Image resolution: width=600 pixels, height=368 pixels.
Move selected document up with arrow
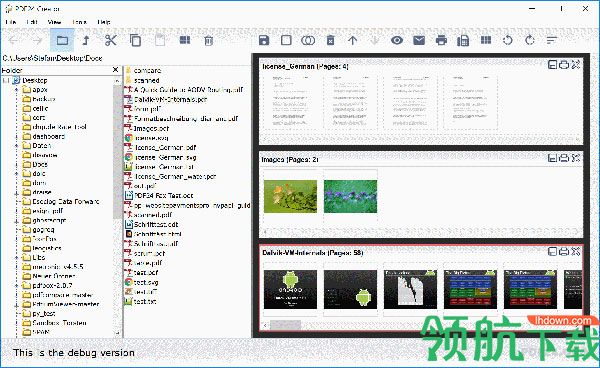click(352, 40)
